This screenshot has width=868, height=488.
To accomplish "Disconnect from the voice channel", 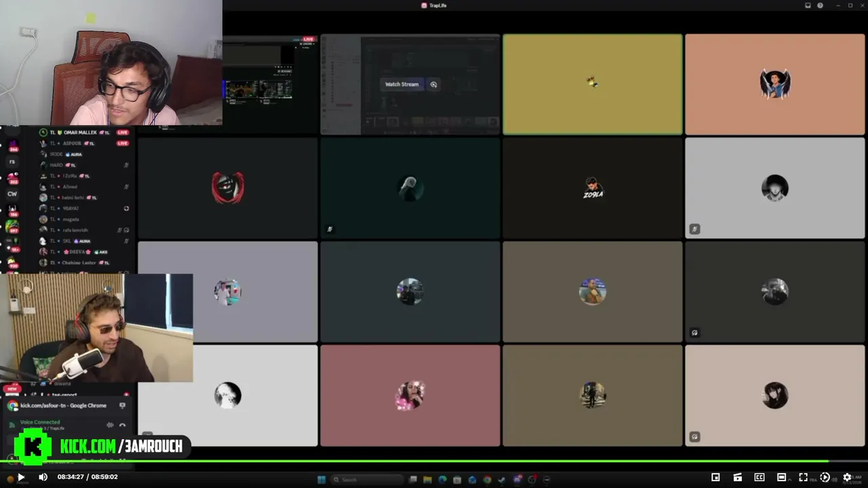I will (x=123, y=425).
